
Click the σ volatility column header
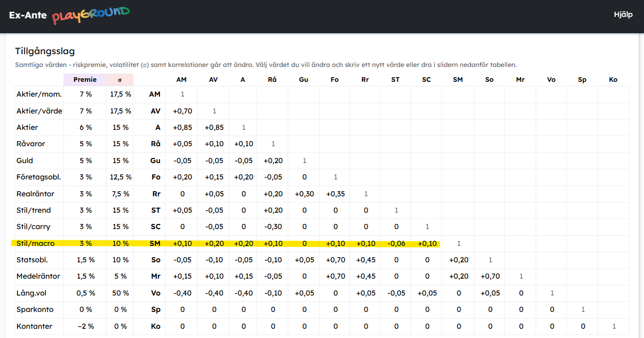pos(120,80)
